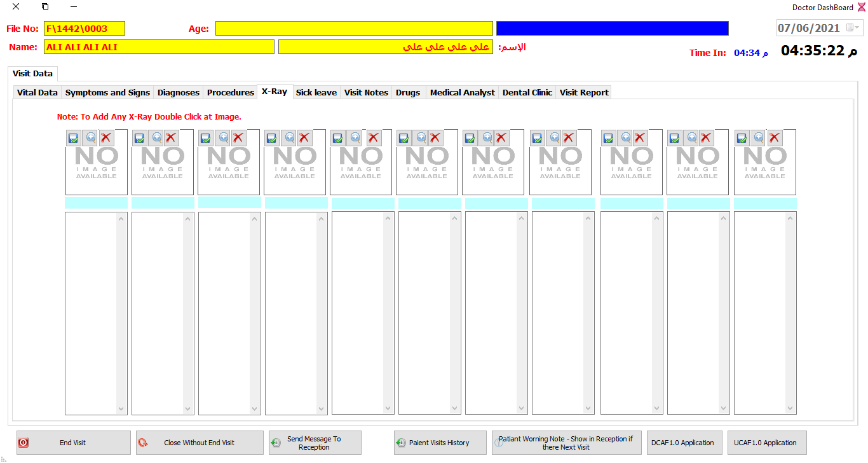This screenshot has height=463, width=868.
Task: Click red delete X on last X-ray slot
Action: (774, 138)
